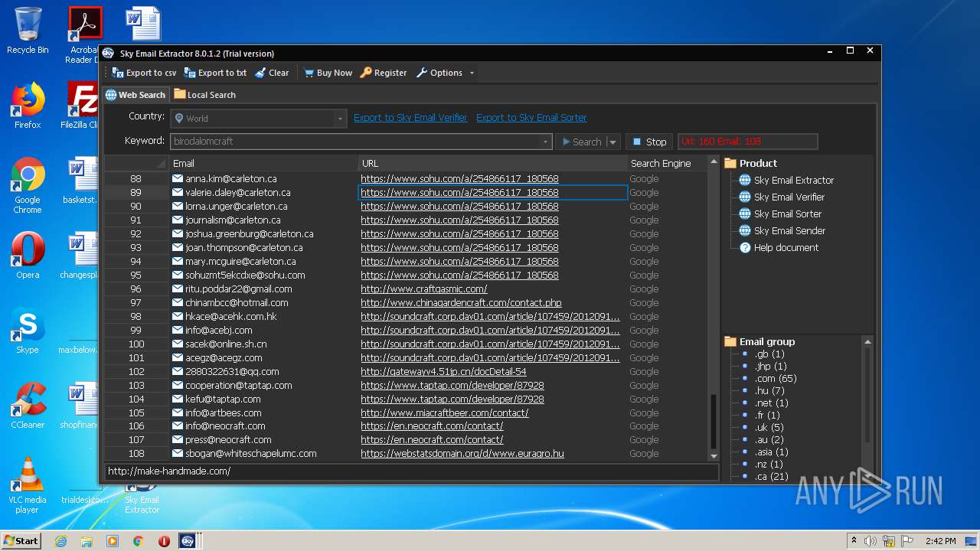Expand the toolbar overflow arrow after Options
The image size is (980, 551).
pyautogui.click(x=472, y=73)
